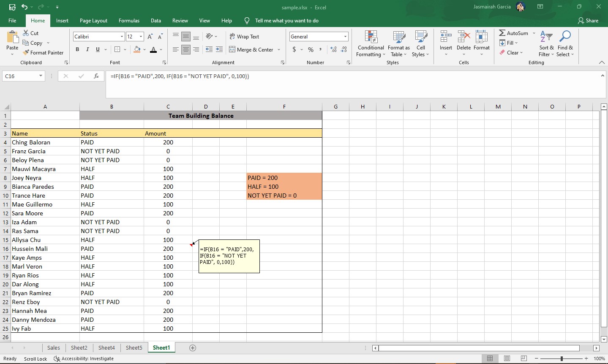Screen dimensions: 608x364
Task: Click Increase Decimal icon
Action: coord(334,49)
